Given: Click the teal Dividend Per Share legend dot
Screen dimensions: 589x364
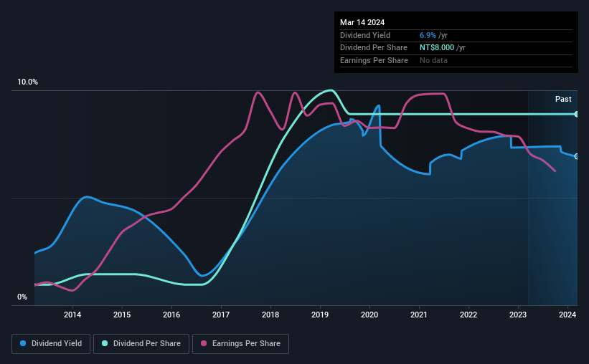Looking at the screenshot, I should [105, 343].
